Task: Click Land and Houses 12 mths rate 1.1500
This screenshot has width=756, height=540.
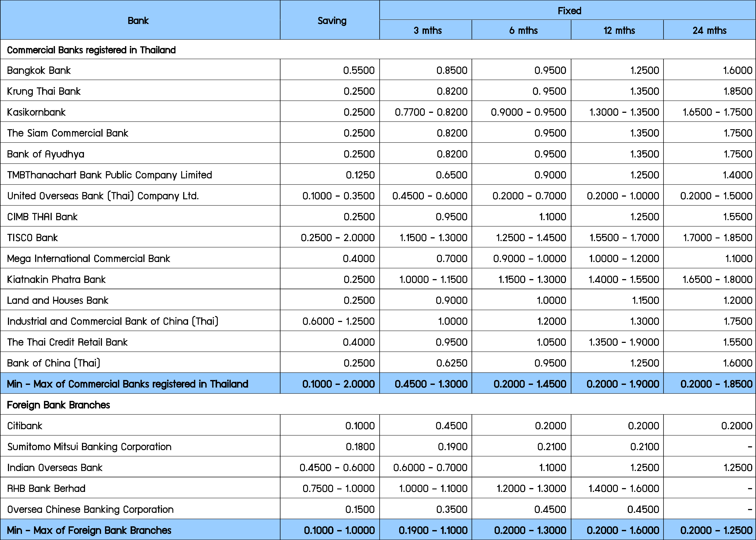Action: (x=645, y=300)
